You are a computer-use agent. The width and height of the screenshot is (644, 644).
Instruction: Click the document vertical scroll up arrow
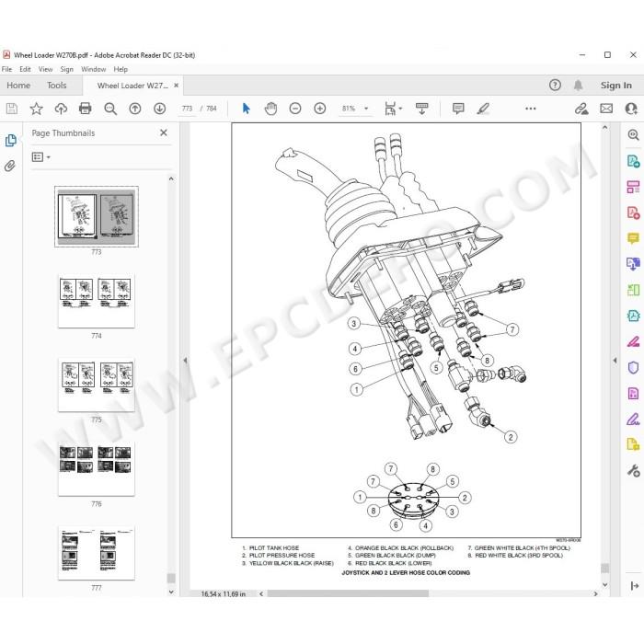click(605, 127)
